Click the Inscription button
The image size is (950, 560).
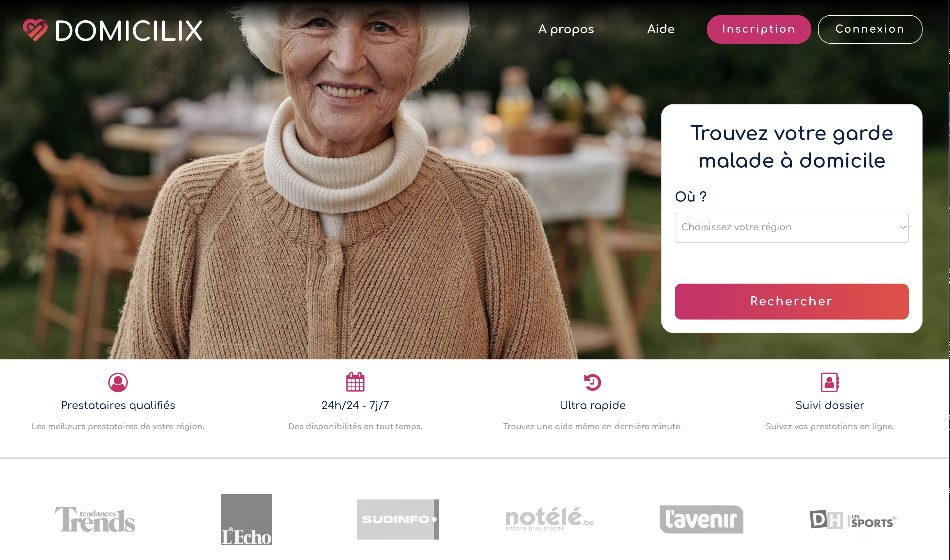tap(758, 29)
